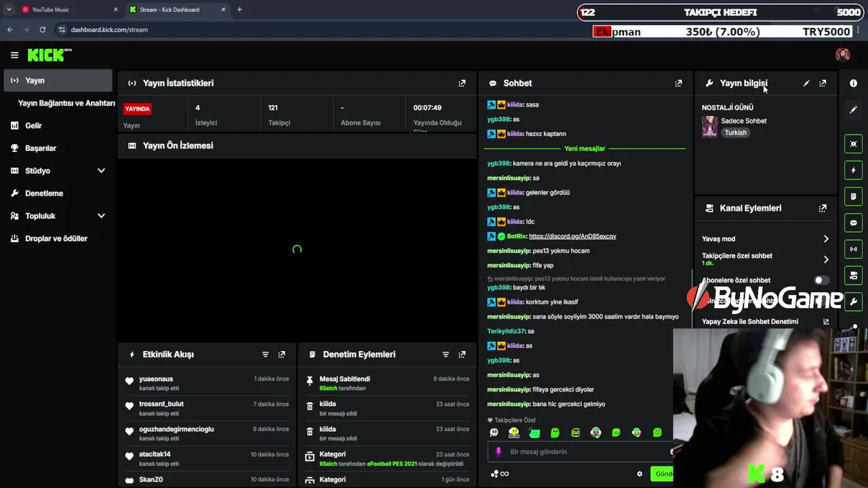Click the Turkish language tag
This screenshot has width=868, height=488.
pyautogui.click(x=735, y=133)
